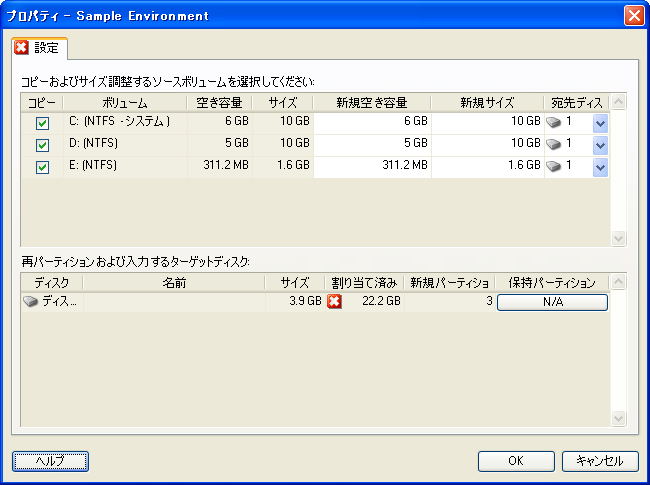Click the disk icon in the target disk row
This screenshot has height=485, width=650.
[x=32, y=301]
